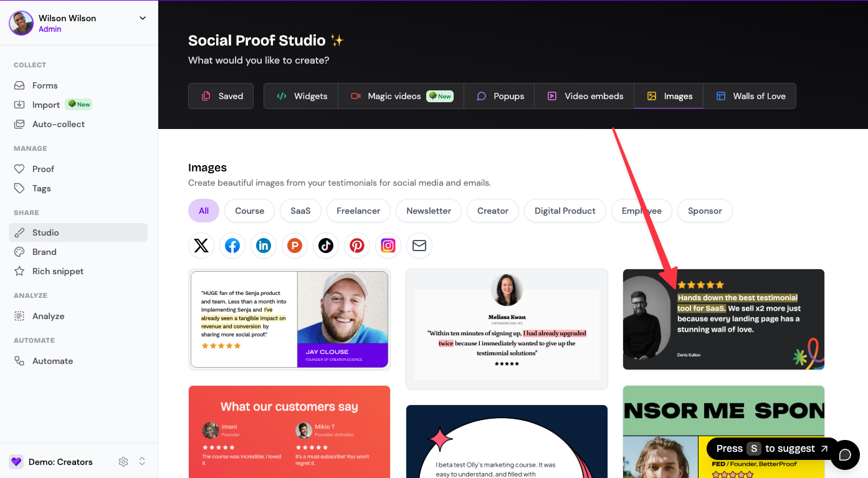Open Proof in the sidebar
Screen dimensions: 868x478
(79, 169)
